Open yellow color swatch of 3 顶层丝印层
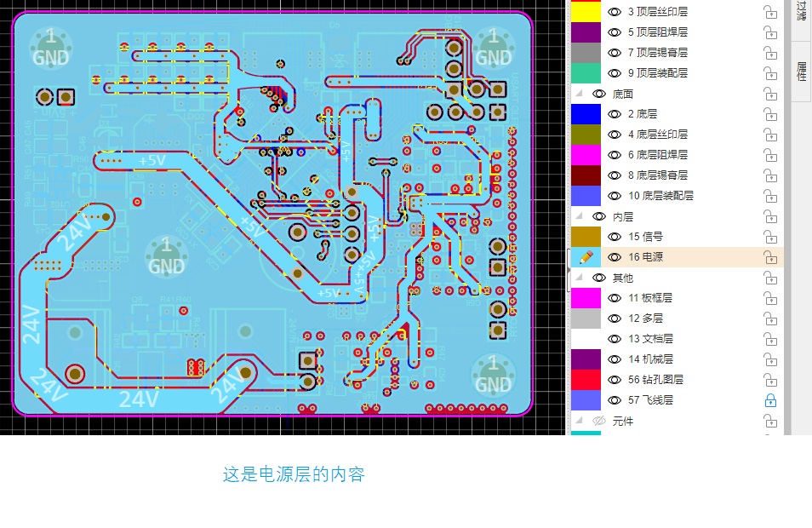Image resolution: width=812 pixels, height=528 pixels. click(586, 11)
